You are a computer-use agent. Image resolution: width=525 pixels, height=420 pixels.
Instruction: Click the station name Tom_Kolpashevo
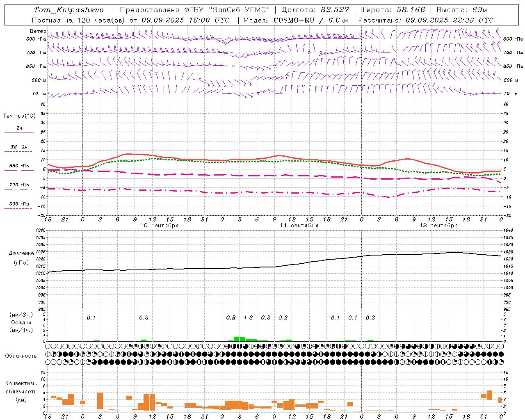[68, 10]
